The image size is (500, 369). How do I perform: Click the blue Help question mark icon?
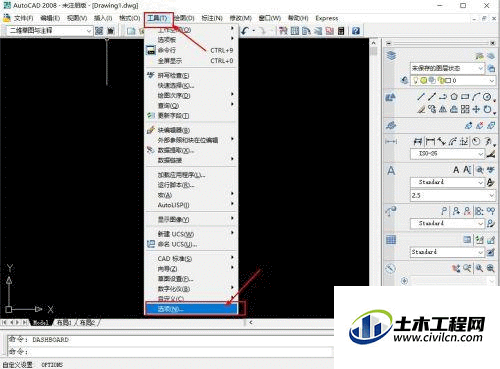click(356, 31)
